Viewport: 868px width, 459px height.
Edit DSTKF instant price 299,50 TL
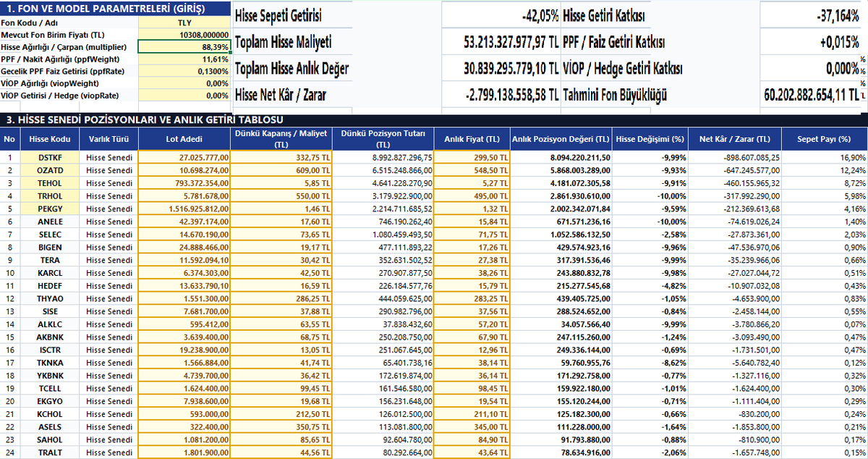pyautogui.click(x=472, y=157)
